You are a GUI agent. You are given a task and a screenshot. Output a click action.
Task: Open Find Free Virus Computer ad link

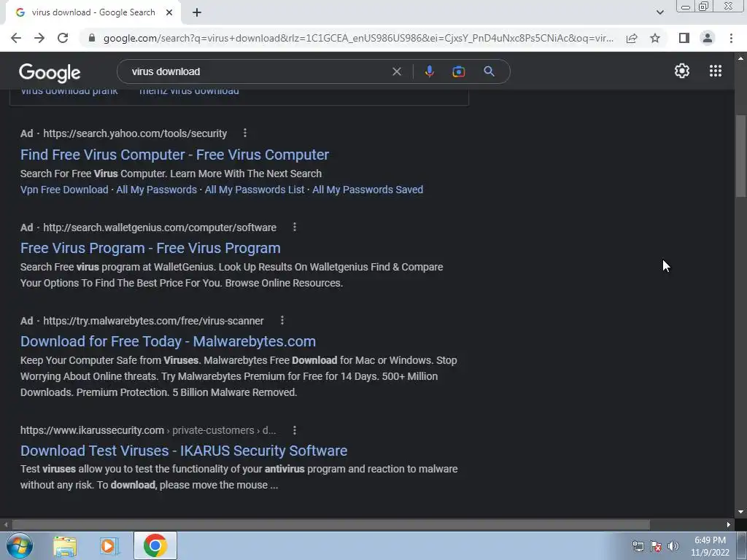[174, 155]
